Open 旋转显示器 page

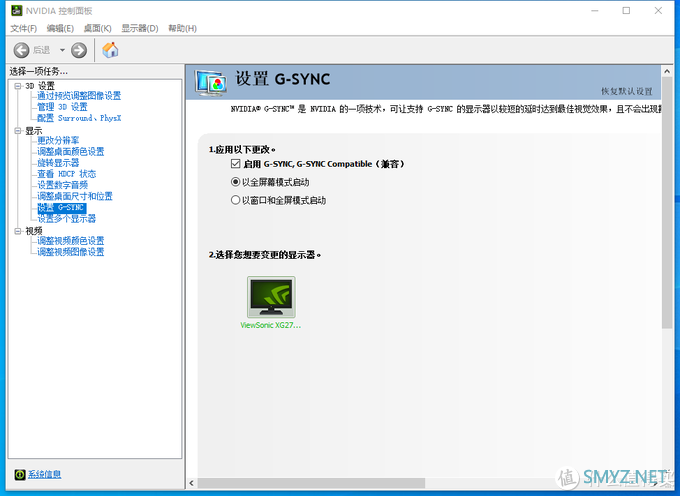pyautogui.click(x=58, y=163)
